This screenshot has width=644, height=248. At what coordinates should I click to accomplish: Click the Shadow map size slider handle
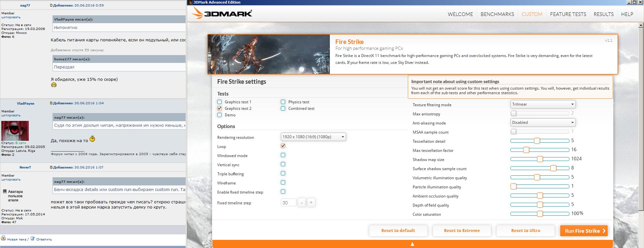pos(540,159)
